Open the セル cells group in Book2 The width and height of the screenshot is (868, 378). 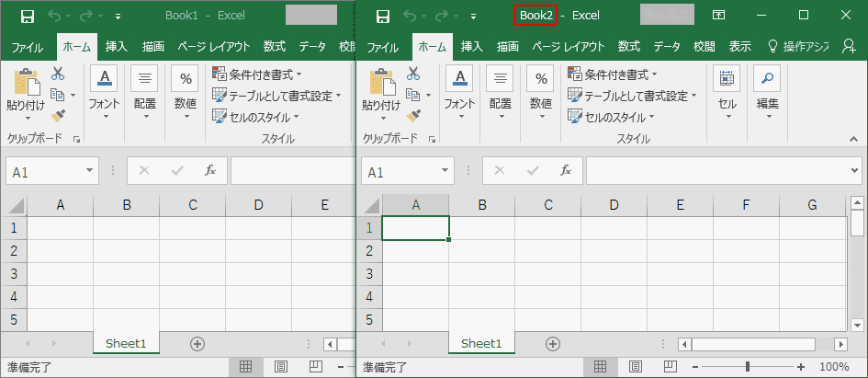[x=727, y=93]
